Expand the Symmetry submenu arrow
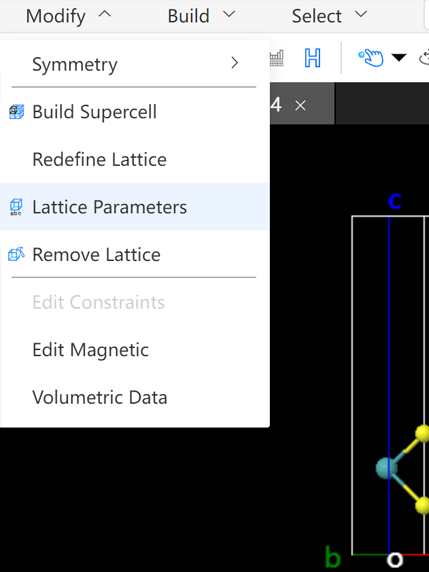The width and height of the screenshot is (429, 572). click(x=235, y=63)
